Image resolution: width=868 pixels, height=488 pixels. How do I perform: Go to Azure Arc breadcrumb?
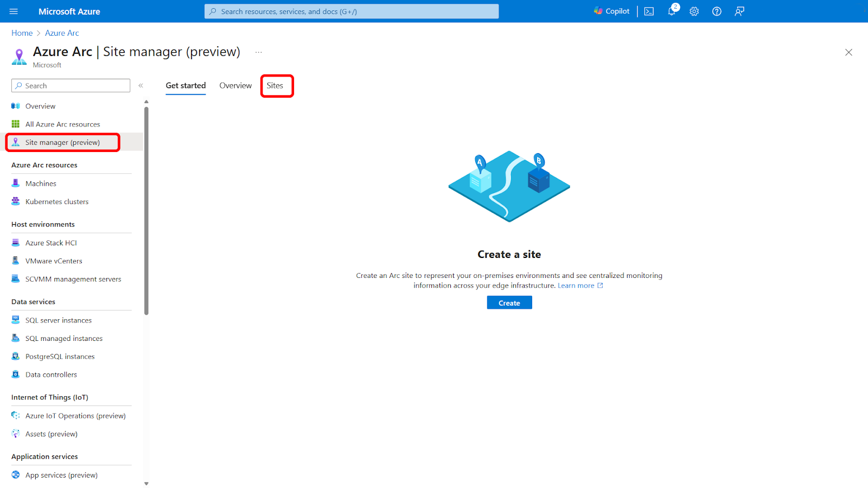coord(62,33)
